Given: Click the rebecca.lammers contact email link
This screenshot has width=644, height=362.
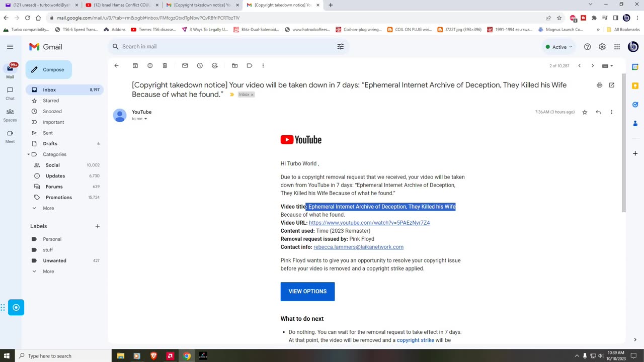Looking at the screenshot, I should tap(358, 247).
